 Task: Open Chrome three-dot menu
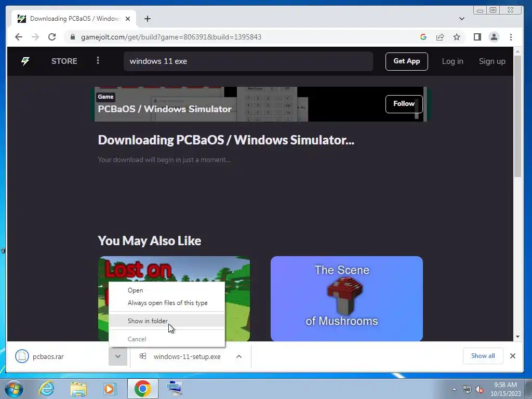(511, 37)
